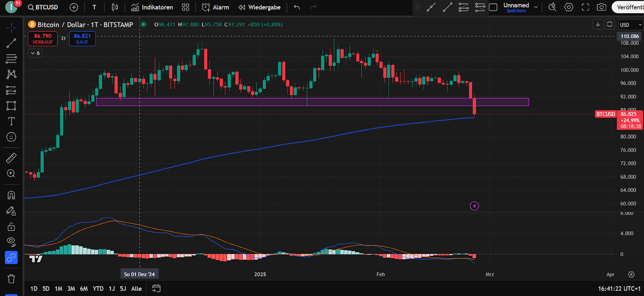Select the 1J time range
Viewport: 644px width, 296px height.
tap(111, 288)
